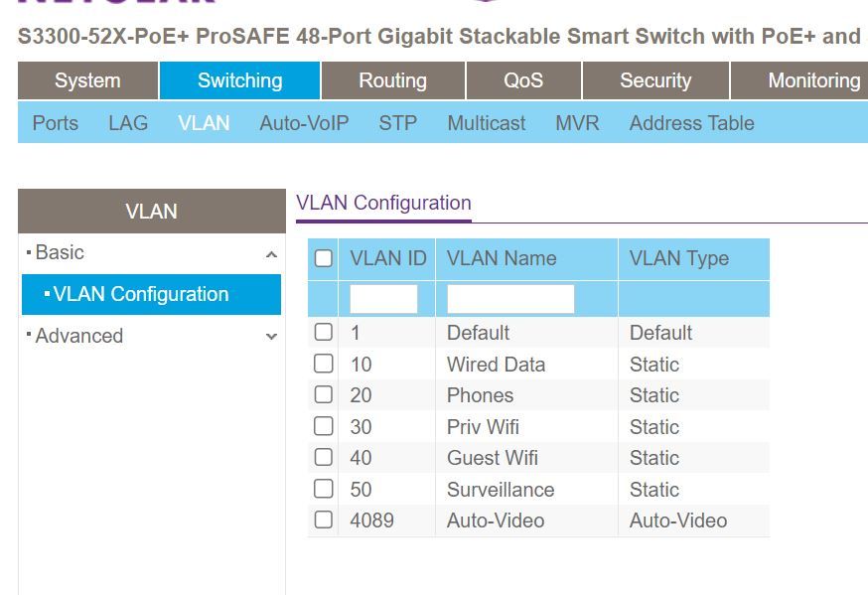Check the Phones VLAN 20 row
The image size is (868, 595).
click(323, 394)
